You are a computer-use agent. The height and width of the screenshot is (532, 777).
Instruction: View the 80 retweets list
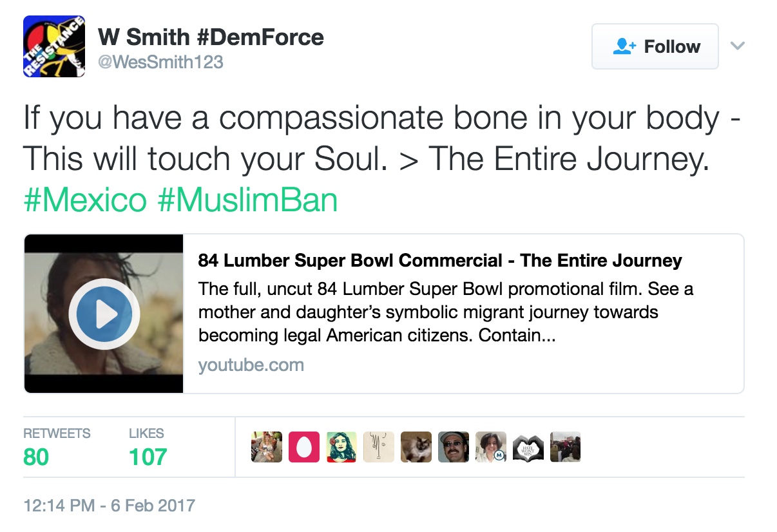tap(57, 447)
